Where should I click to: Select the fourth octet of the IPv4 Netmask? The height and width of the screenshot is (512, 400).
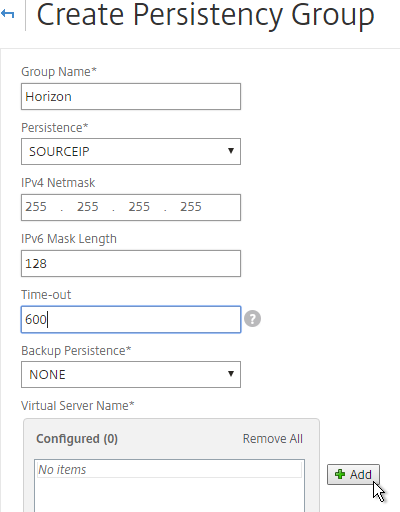click(x=191, y=207)
